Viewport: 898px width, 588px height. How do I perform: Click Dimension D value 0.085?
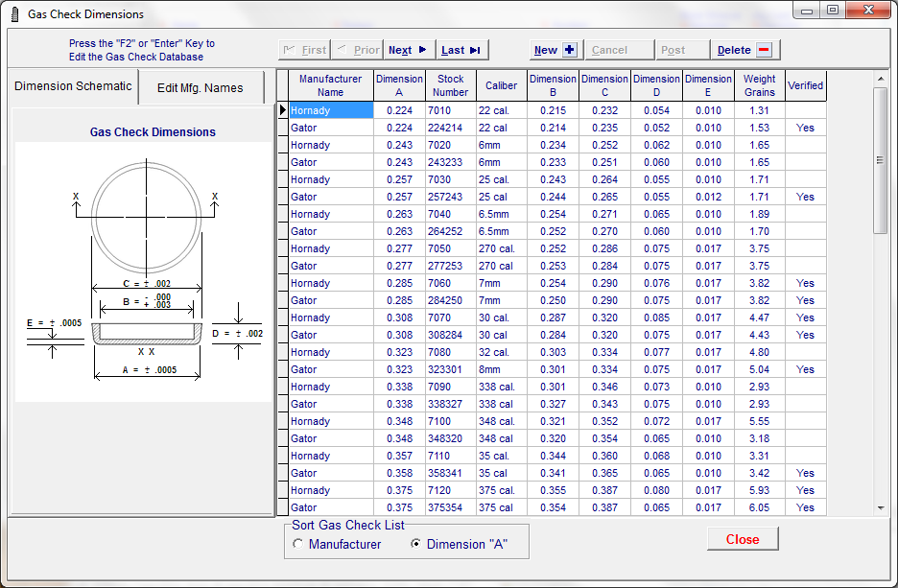pos(656,318)
